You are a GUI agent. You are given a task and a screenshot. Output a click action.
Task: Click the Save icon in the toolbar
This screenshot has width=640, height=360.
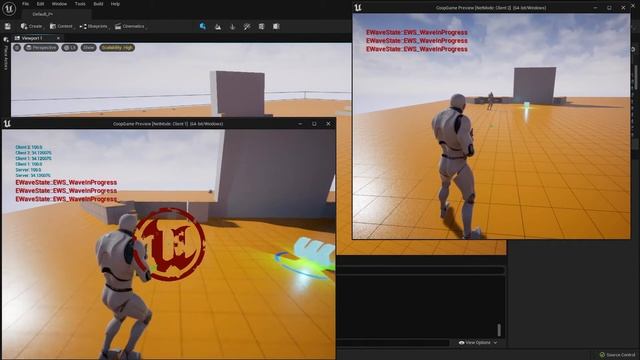pos(8,27)
